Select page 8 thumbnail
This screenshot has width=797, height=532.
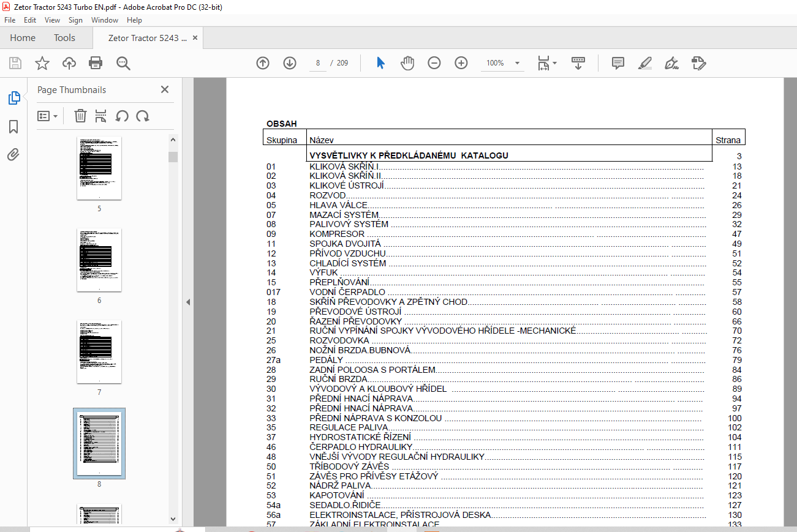tap(99, 443)
